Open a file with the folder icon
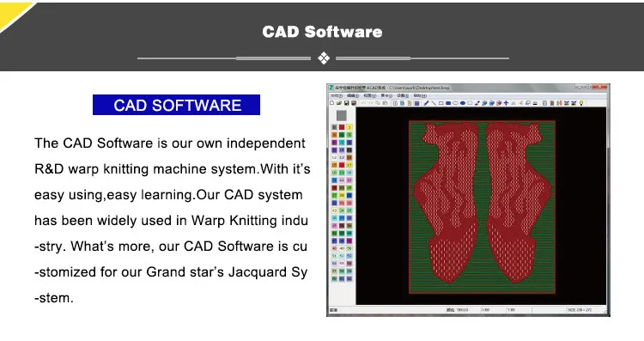This screenshot has height=341, width=644. pos(339,103)
